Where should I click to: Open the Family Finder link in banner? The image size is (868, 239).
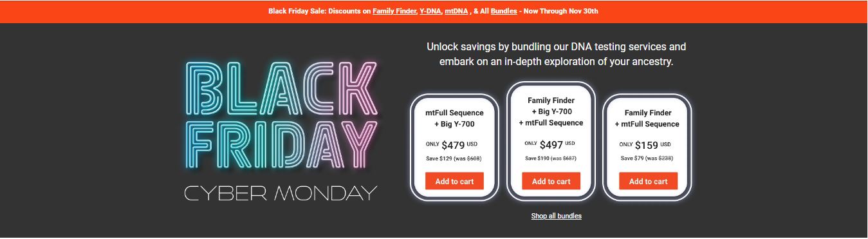(x=394, y=12)
